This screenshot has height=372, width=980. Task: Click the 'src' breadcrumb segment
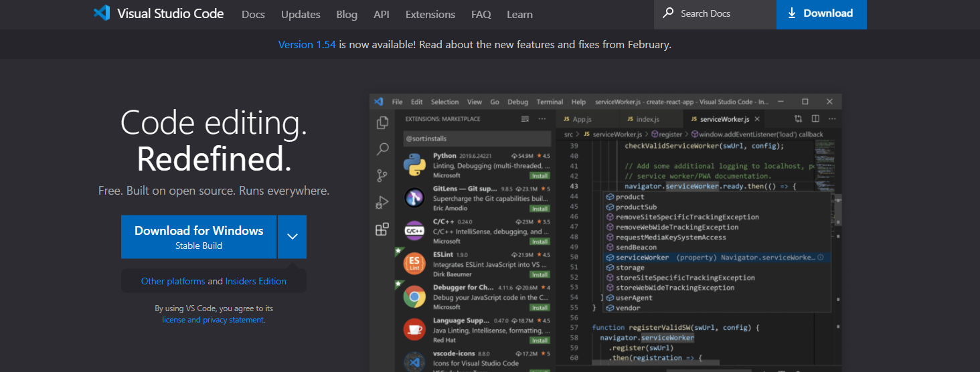(x=568, y=134)
